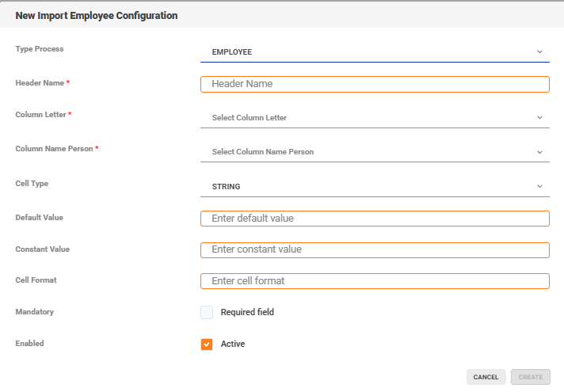This screenshot has width=564, height=392.
Task: Click the New Import Employee Configuration title
Action: tap(97, 15)
